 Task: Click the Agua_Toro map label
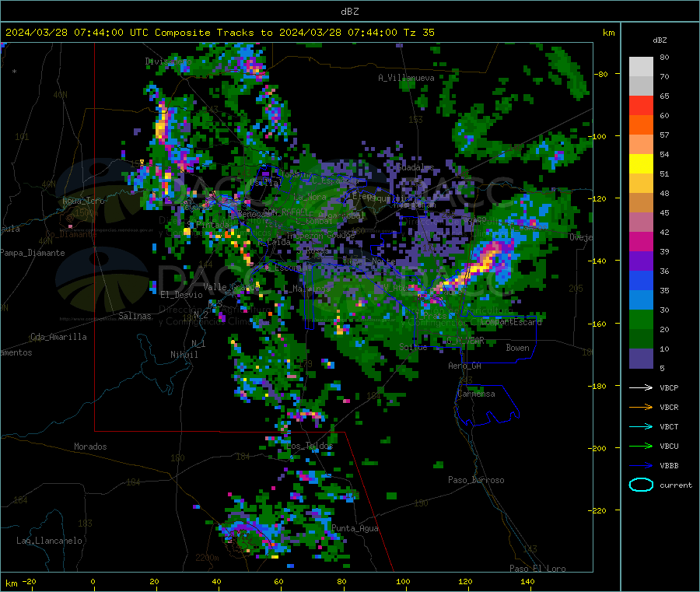click(83, 201)
